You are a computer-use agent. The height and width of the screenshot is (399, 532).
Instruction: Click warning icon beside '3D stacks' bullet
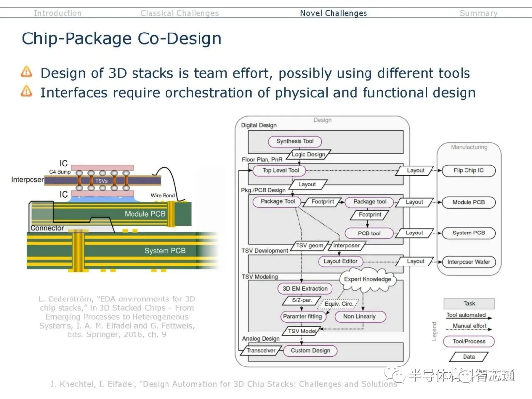coord(27,72)
